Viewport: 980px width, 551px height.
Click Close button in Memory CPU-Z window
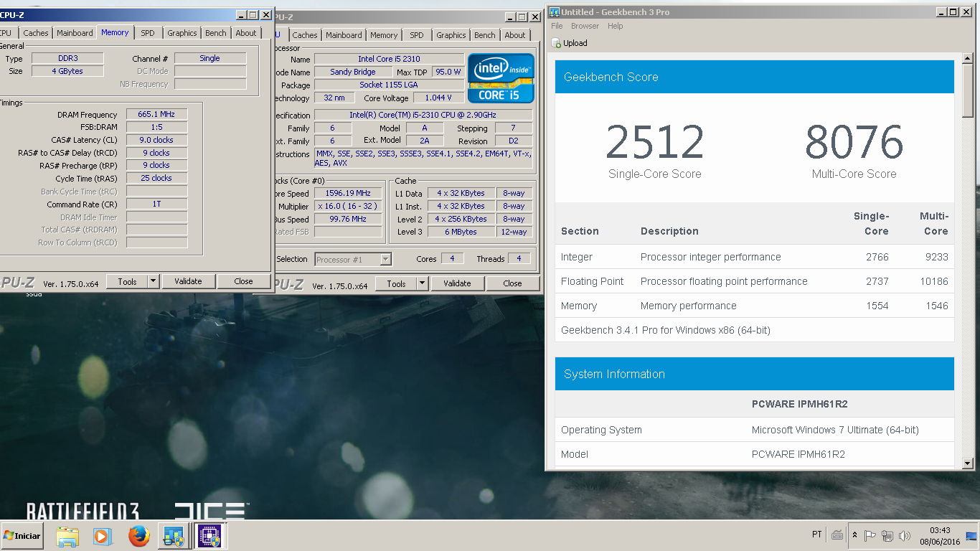coord(243,281)
